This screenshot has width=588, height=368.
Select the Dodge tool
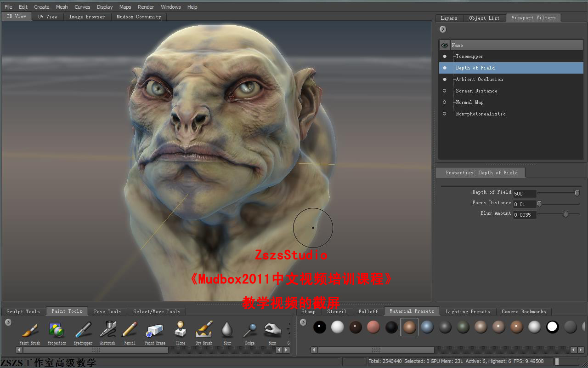point(250,332)
